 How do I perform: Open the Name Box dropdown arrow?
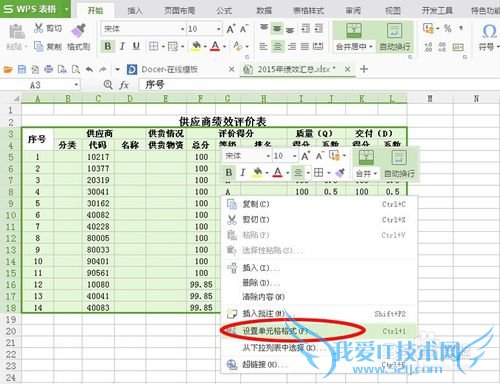click(x=76, y=85)
